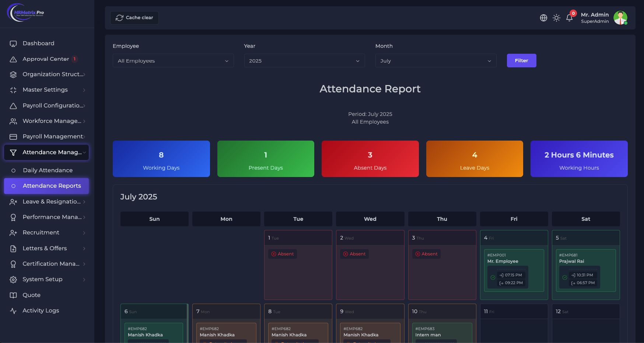Toggle the light/dark theme sun icon
This screenshot has width=644, height=343.
click(x=556, y=18)
